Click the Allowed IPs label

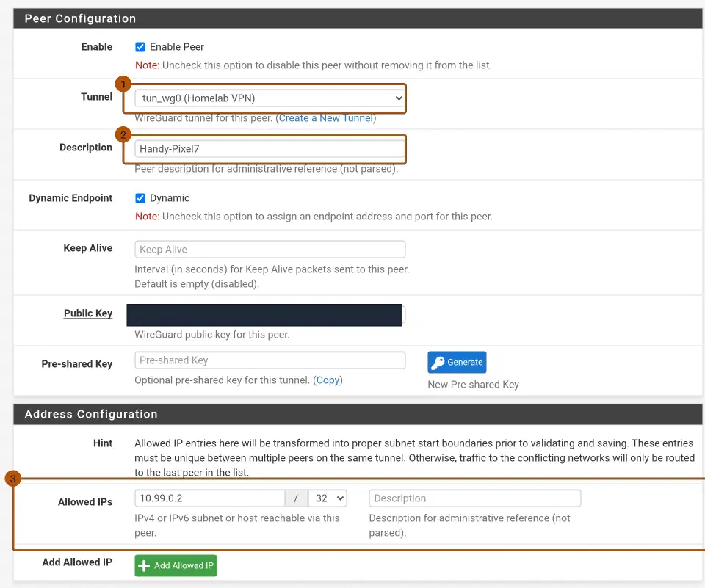tap(85, 501)
